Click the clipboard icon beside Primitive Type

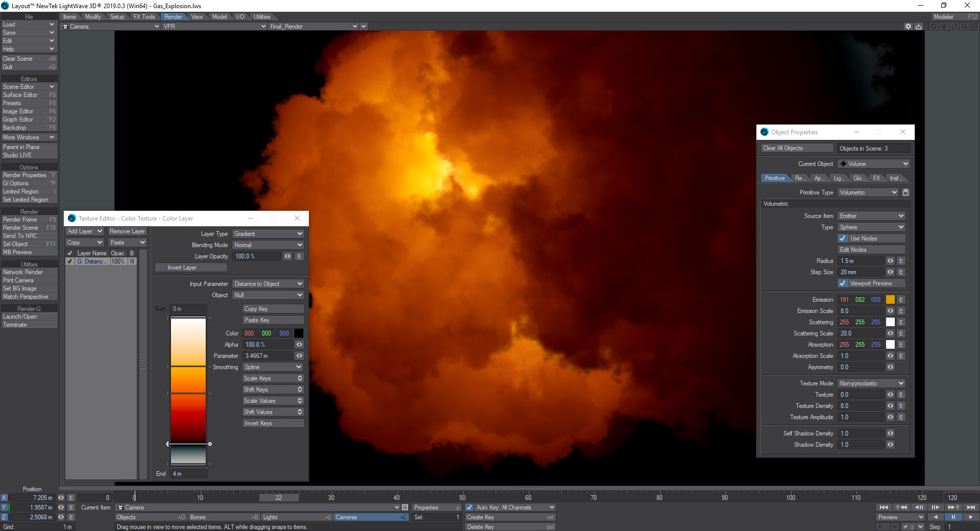coord(905,192)
